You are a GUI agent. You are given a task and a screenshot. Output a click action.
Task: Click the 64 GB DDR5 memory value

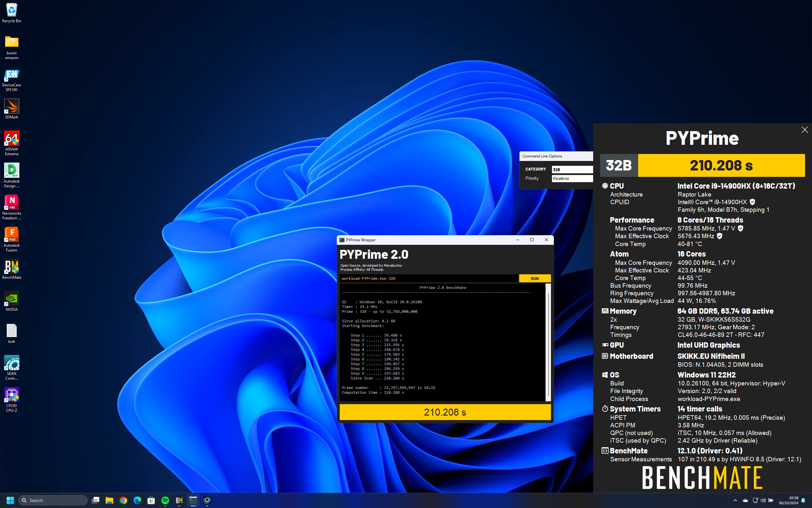tap(725, 311)
